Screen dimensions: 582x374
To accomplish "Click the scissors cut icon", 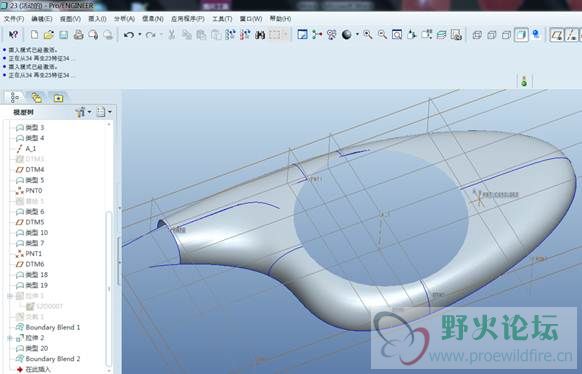I will (x=171, y=35).
